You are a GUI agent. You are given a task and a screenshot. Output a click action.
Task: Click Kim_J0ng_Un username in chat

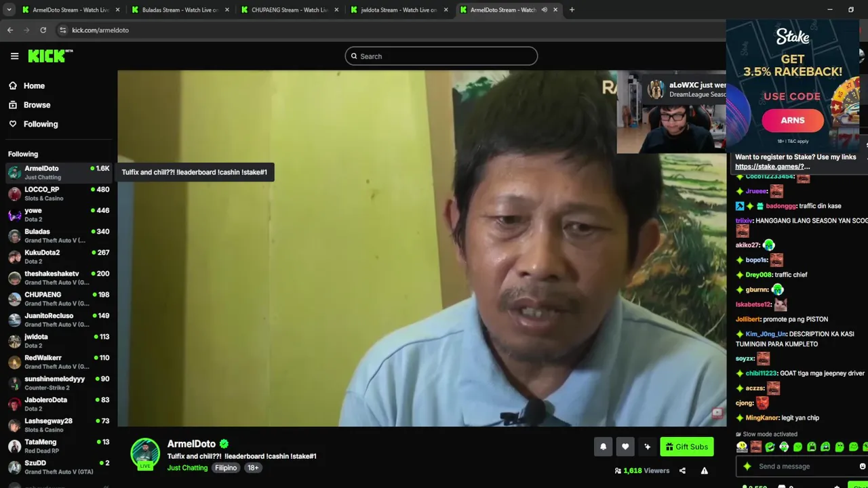pos(766,334)
